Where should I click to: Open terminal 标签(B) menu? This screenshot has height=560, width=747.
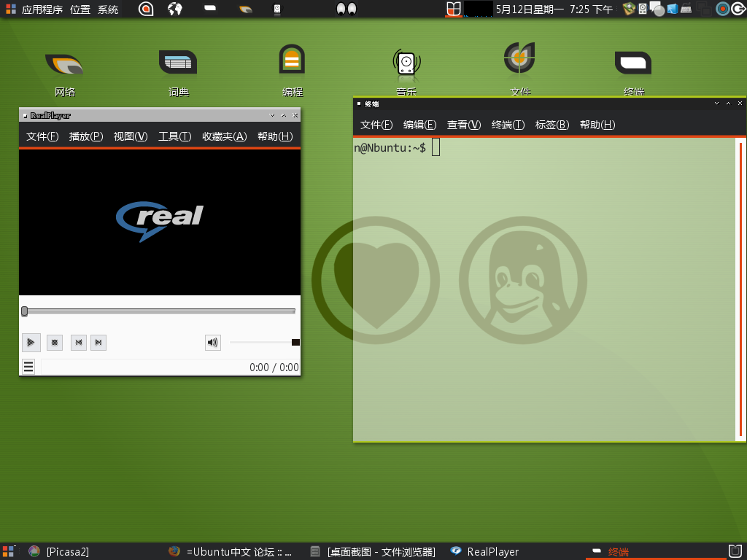tap(552, 125)
